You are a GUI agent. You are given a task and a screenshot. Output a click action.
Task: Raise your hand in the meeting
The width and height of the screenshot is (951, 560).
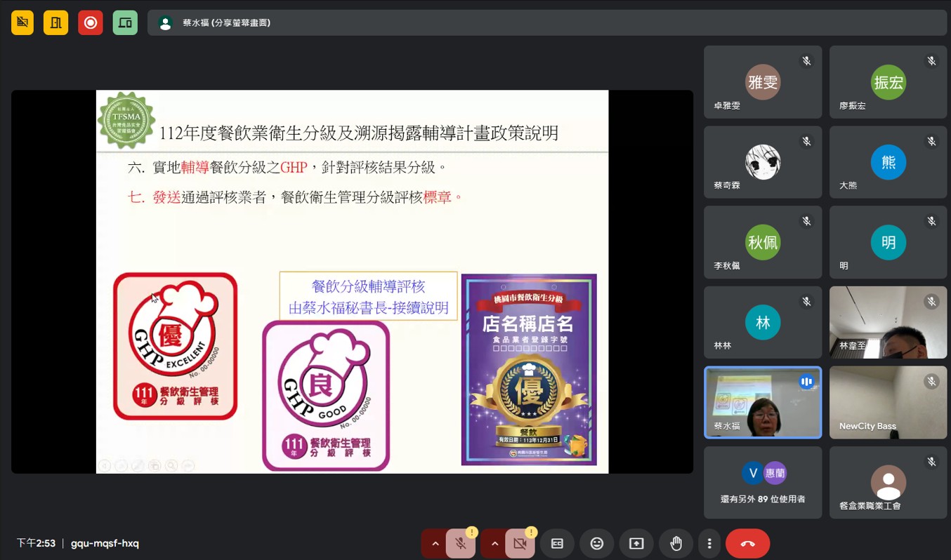pos(676,544)
